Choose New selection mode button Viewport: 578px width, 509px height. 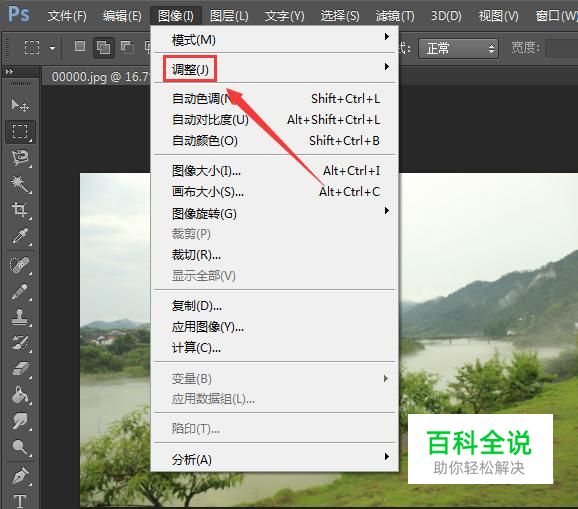point(80,47)
